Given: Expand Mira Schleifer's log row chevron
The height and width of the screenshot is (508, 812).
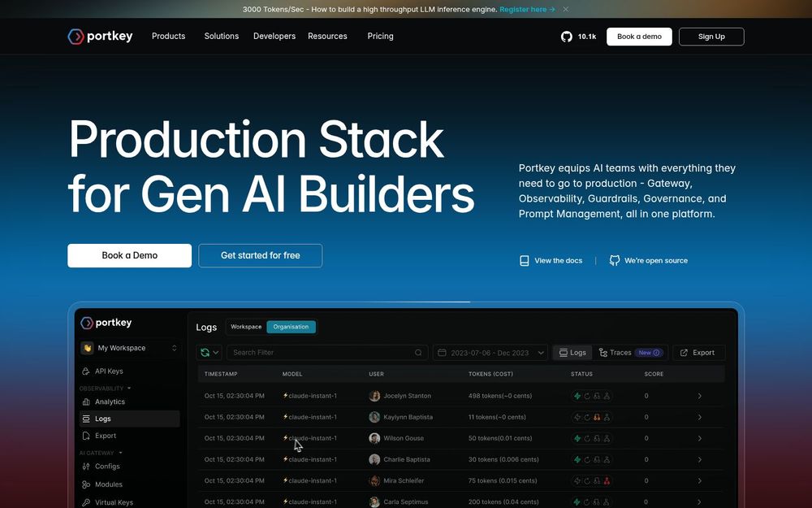Looking at the screenshot, I should tap(700, 481).
